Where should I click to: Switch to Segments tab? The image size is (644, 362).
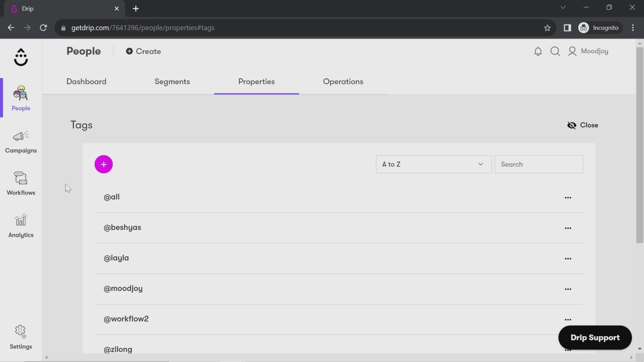[172, 81]
